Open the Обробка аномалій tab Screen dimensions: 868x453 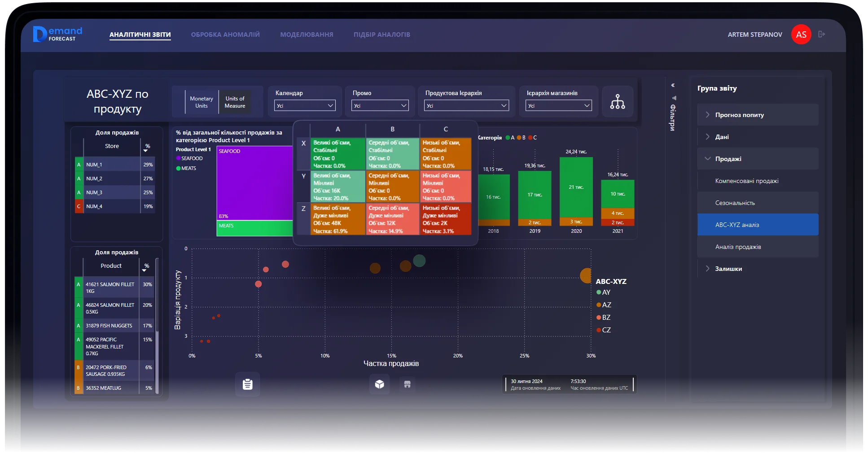225,35
